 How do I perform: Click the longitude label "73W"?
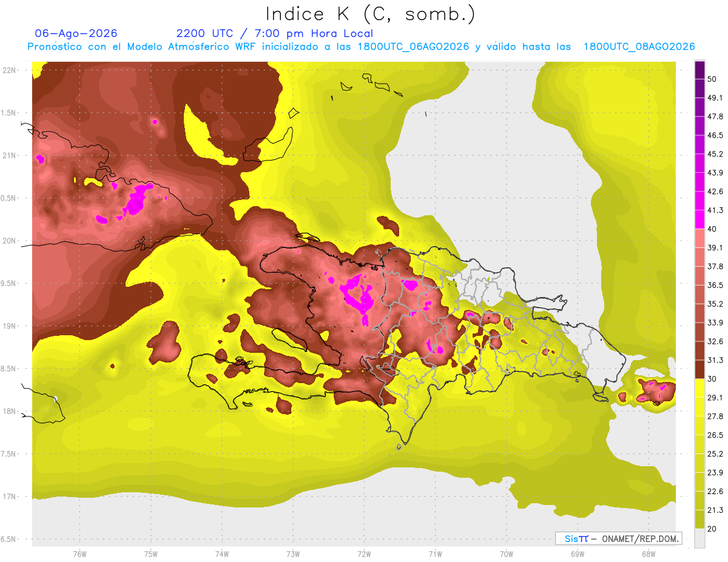click(x=293, y=554)
